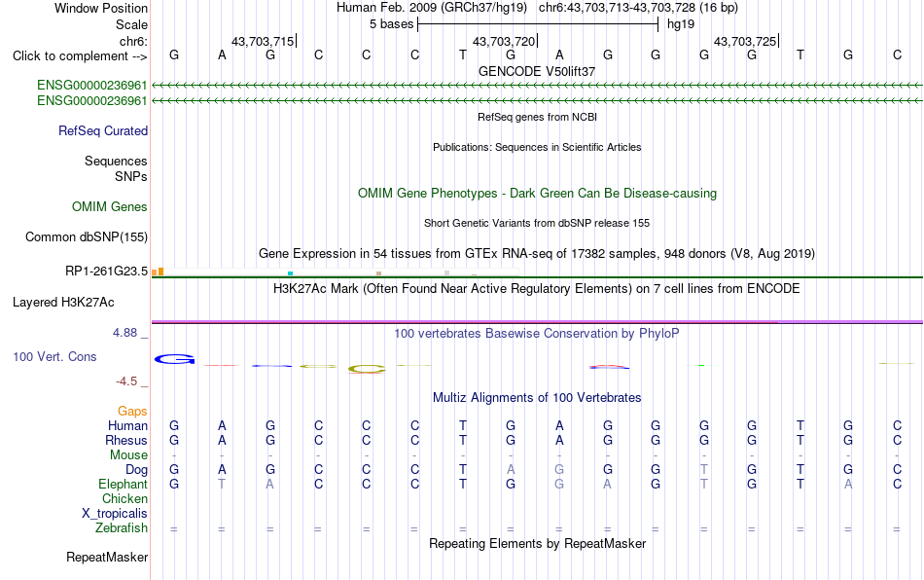The width and height of the screenshot is (924, 580).
Task: Click the RP1-261G23.5 GTEx gene label
Action: [106, 272]
